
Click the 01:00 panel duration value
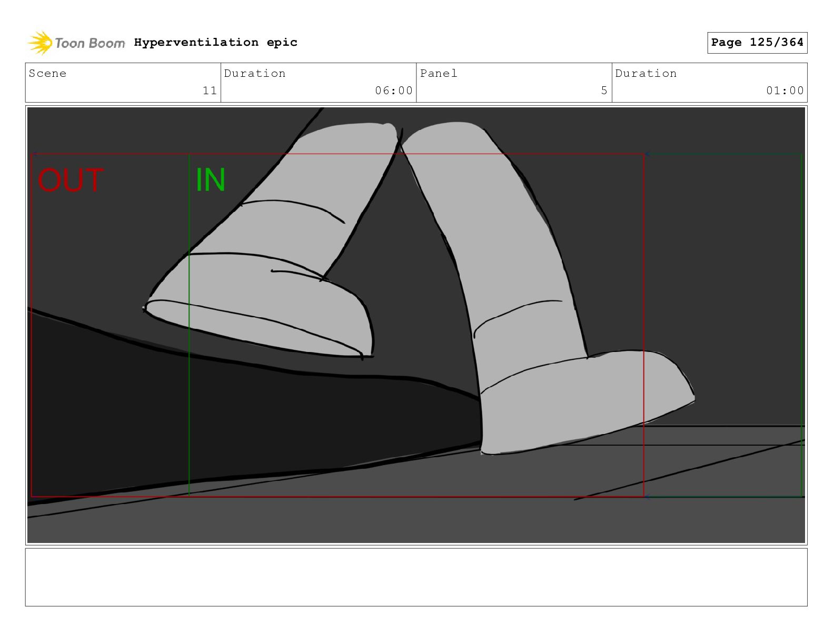pos(785,90)
